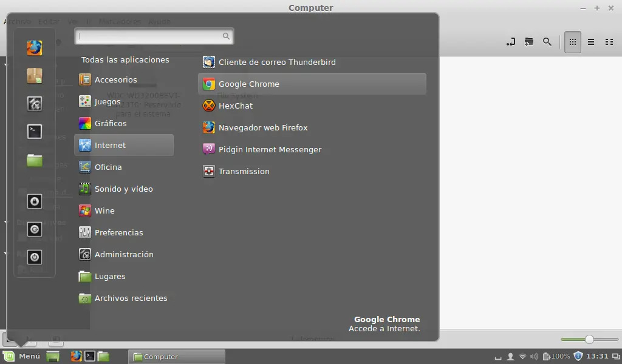
Task: Click the battery 100% indicator in tray
Action: [x=556, y=357]
